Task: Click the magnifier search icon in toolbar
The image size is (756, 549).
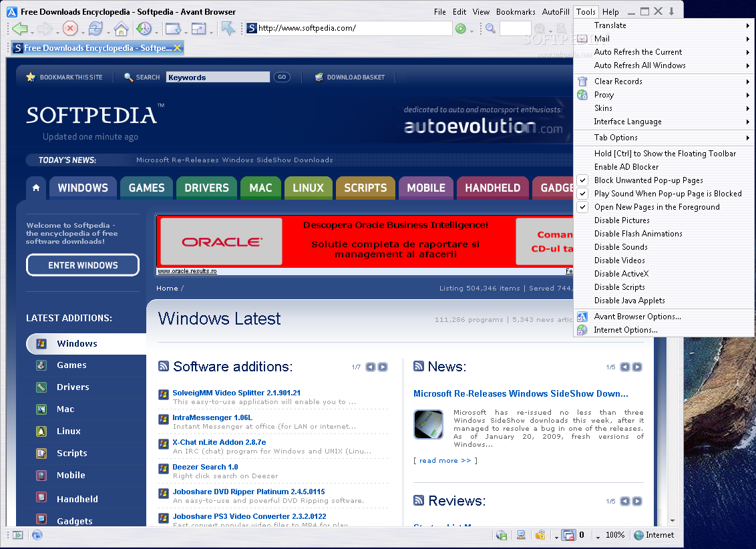Action: 490,29
